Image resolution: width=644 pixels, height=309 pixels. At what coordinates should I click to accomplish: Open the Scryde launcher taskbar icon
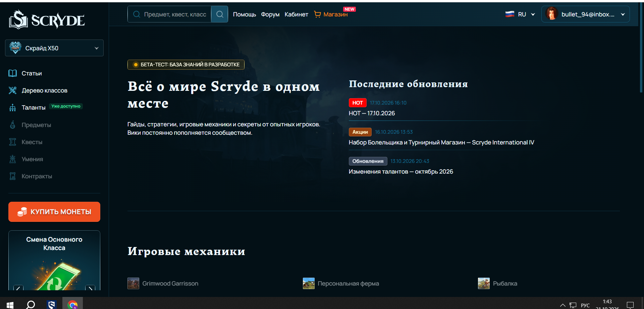point(52,305)
